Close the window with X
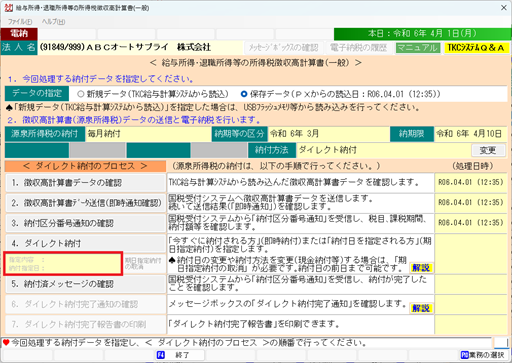The height and width of the screenshot is (363, 512). [504, 7]
